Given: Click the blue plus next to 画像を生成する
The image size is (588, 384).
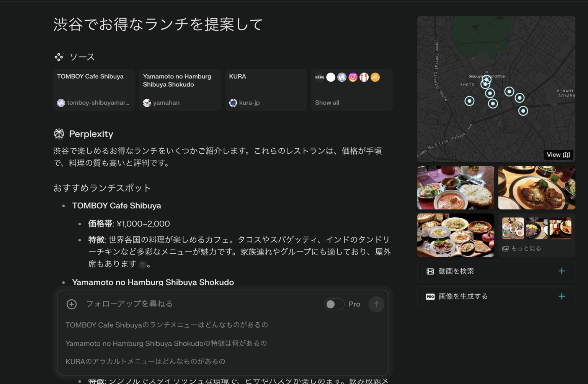Looking at the screenshot, I should (x=562, y=296).
